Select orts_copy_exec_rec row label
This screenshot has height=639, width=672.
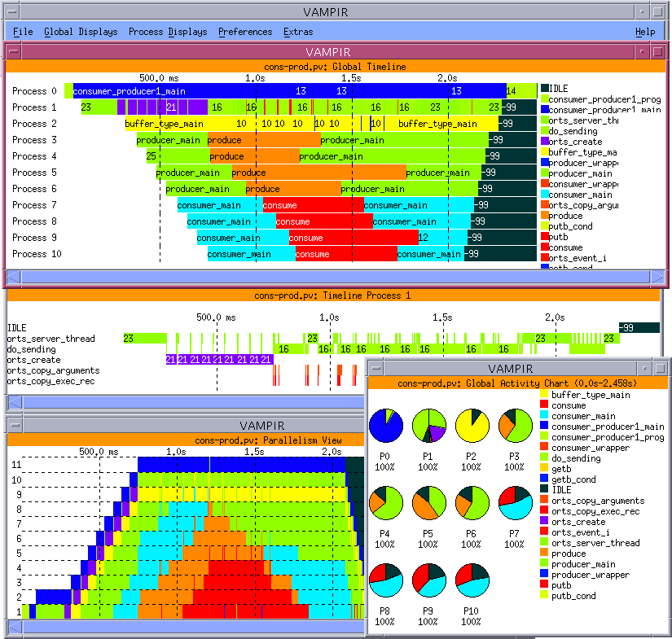[x=51, y=381]
